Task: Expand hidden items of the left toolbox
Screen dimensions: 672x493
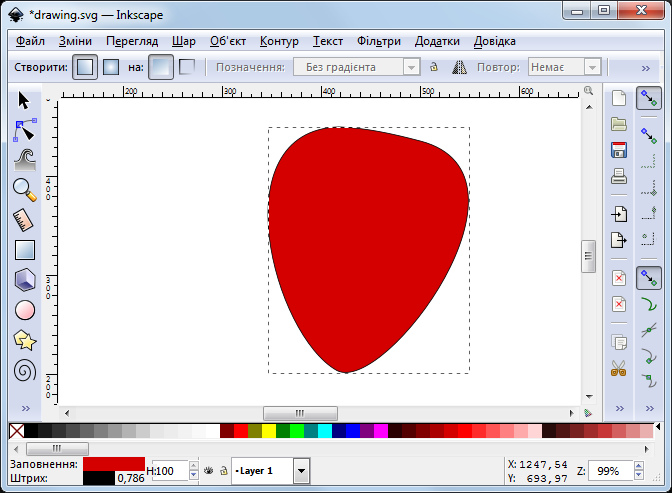Action: click(x=25, y=409)
